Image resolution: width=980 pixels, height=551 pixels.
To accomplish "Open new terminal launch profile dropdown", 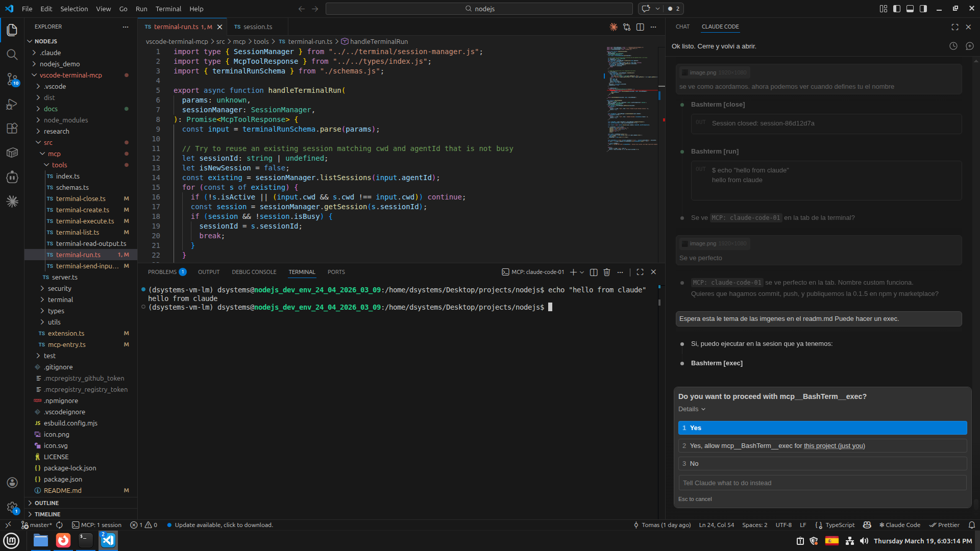I will tap(582, 272).
